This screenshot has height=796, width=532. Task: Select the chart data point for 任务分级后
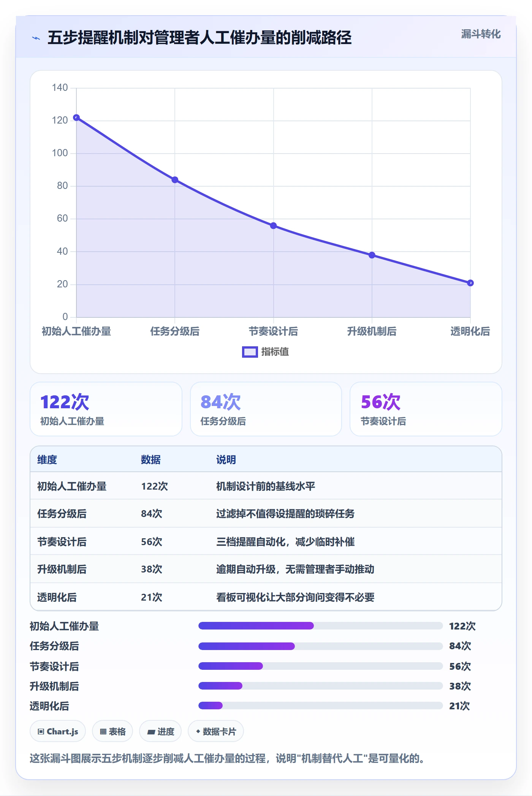pyautogui.click(x=175, y=180)
